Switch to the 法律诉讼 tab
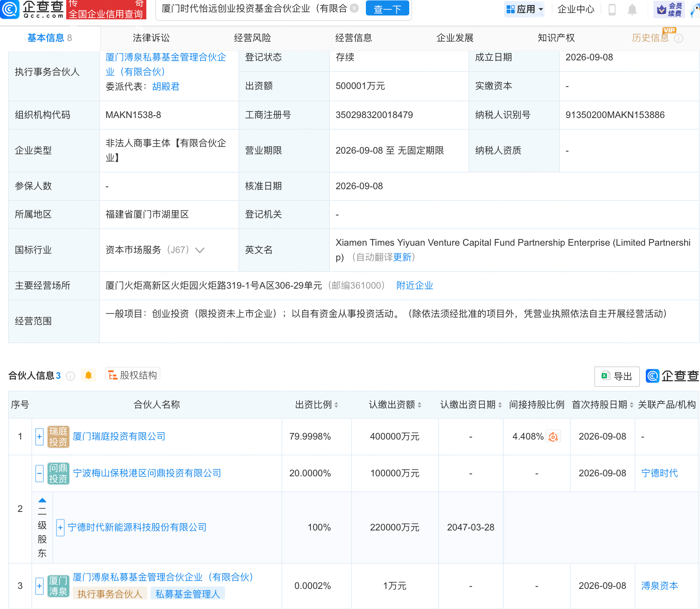The width and height of the screenshot is (700, 609). point(151,38)
